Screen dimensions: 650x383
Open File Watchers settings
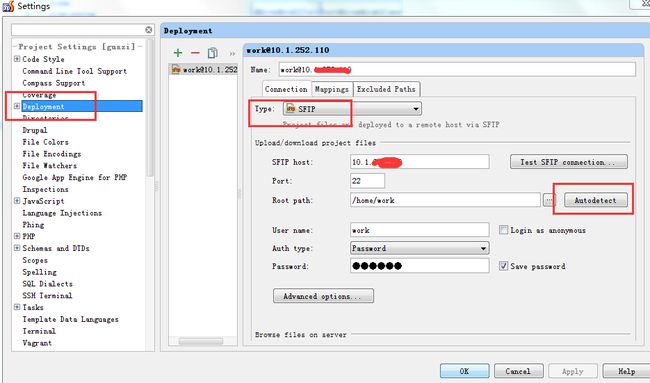50,165
